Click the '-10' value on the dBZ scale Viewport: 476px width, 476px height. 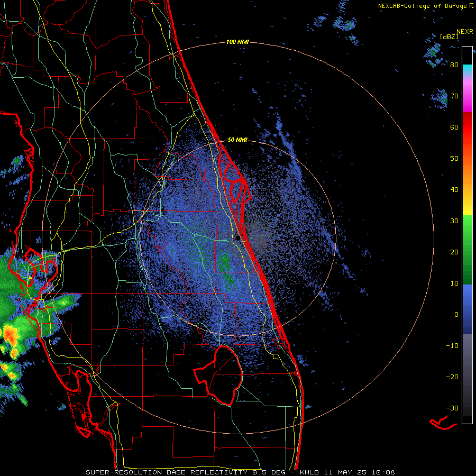(452, 346)
